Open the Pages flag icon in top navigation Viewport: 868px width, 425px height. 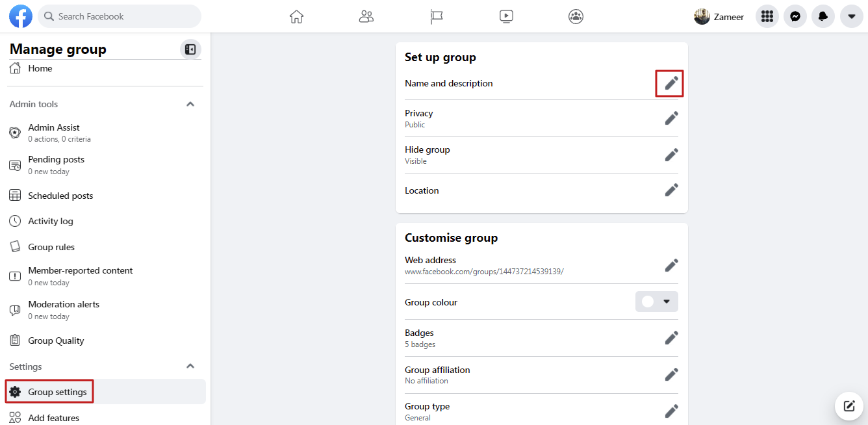tap(437, 17)
